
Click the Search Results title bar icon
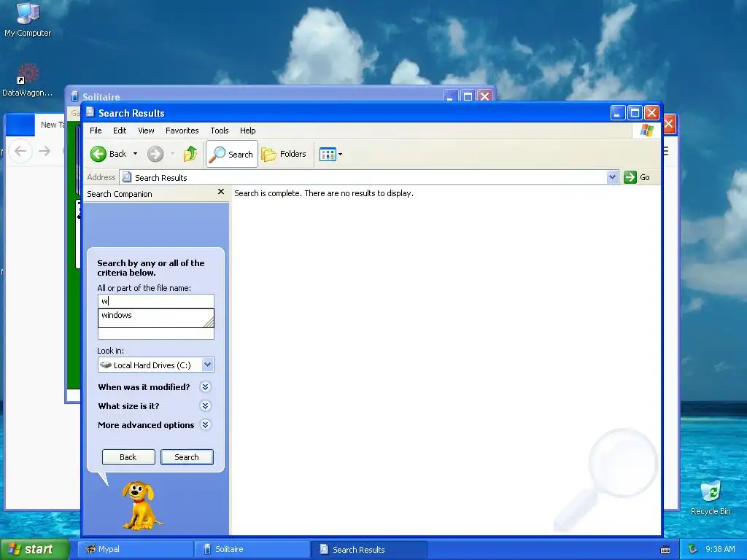coord(90,112)
